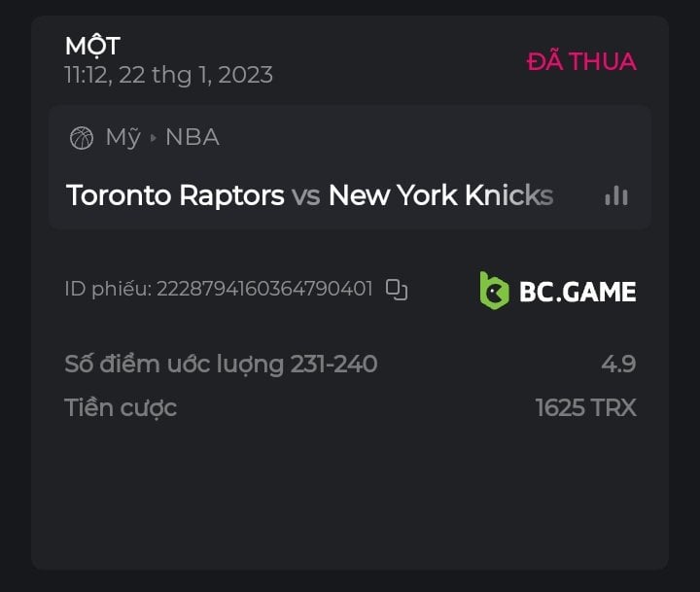Click the breadcrumb arrow between Mỹ and NBA
This screenshot has height=592, width=700.
click(153, 138)
